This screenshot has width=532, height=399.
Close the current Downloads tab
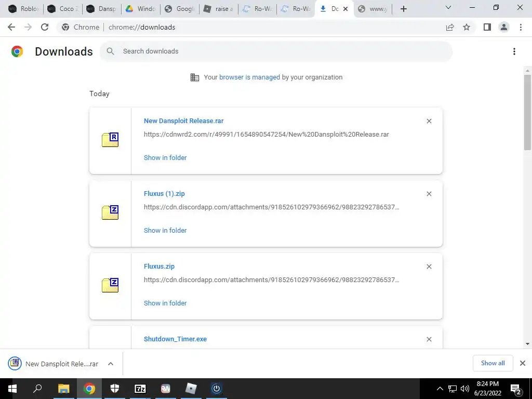coord(345,9)
